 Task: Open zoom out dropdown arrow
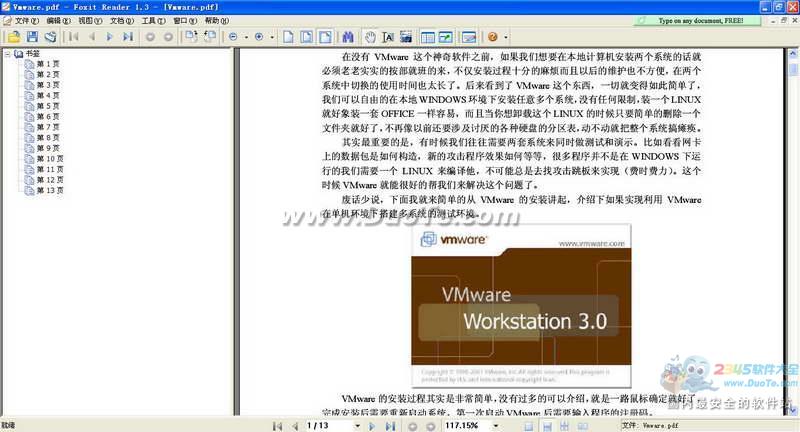[x=246, y=37]
